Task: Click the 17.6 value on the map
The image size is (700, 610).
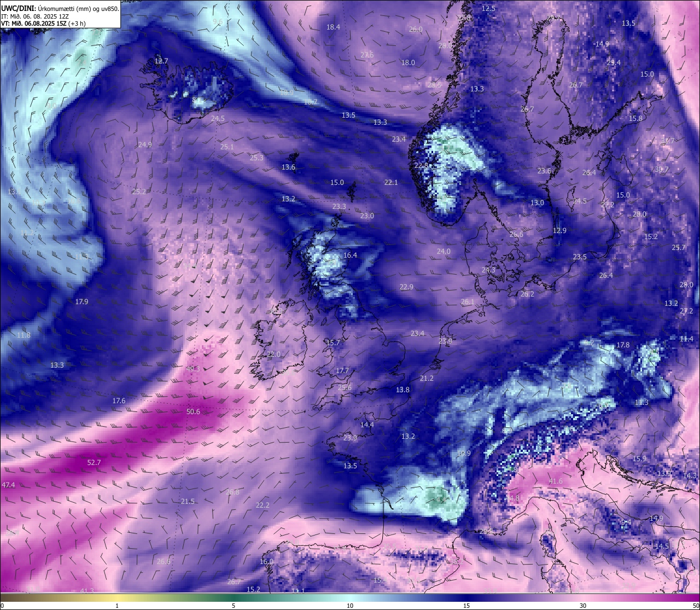Action: 119,401
